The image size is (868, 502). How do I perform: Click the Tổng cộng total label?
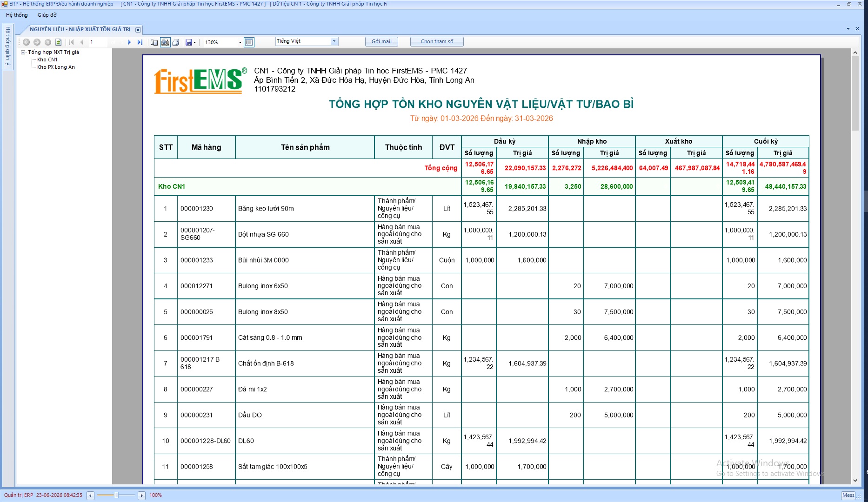[441, 168]
